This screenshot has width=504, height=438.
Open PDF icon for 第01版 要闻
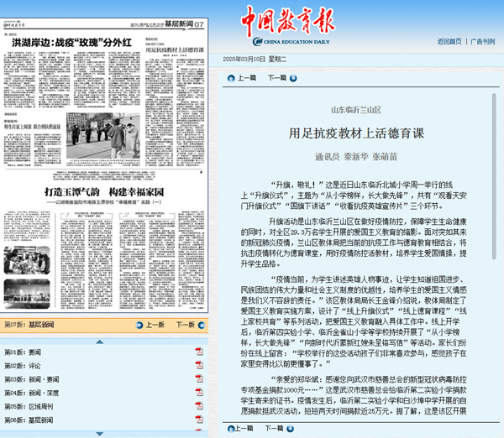[x=199, y=352]
